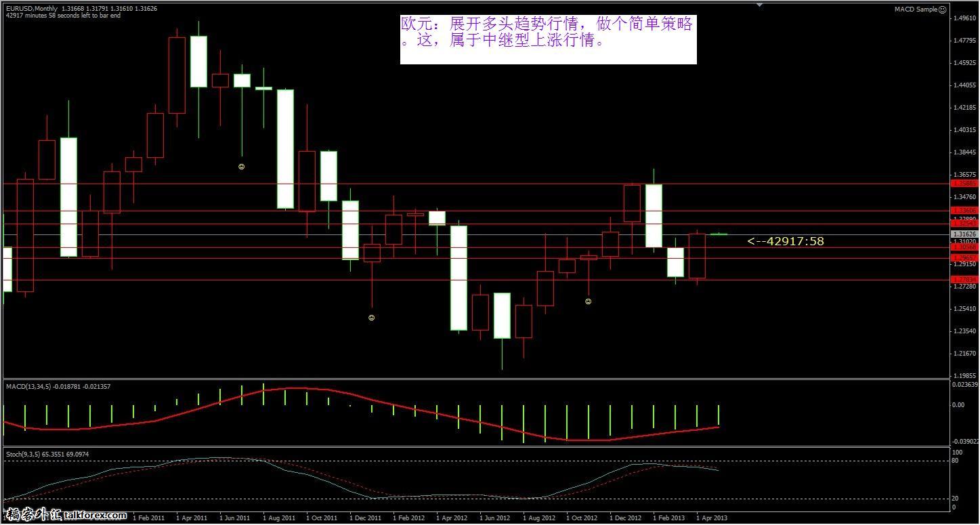Click the red 1.27834 price label
This screenshot has width=980, height=525.
pyautogui.click(x=964, y=280)
